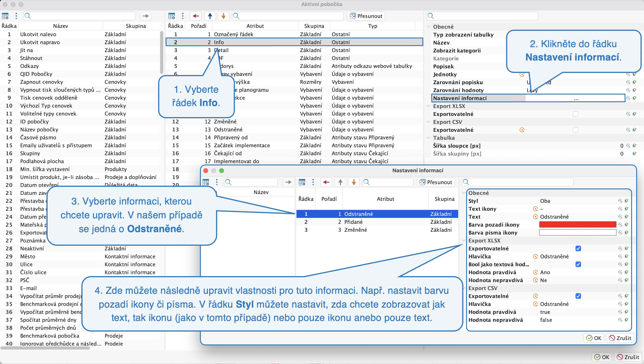This screenshot has width=644, height=364.
Task: Toggle Exportovatelné checkbox under Export XLSX in main window
Action: click(576, 114)
